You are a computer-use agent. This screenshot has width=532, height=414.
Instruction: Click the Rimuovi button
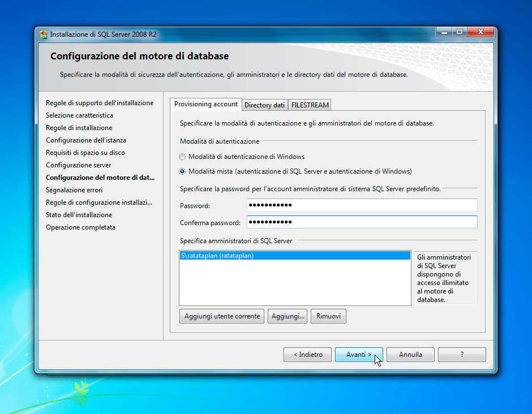pos(328,316)
